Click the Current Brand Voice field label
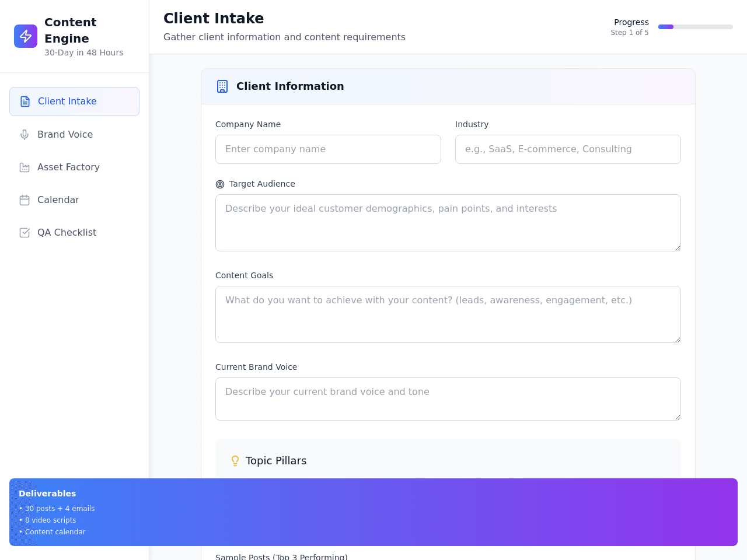Viewport: 747px width, 560px height. (x=256, y=367)
